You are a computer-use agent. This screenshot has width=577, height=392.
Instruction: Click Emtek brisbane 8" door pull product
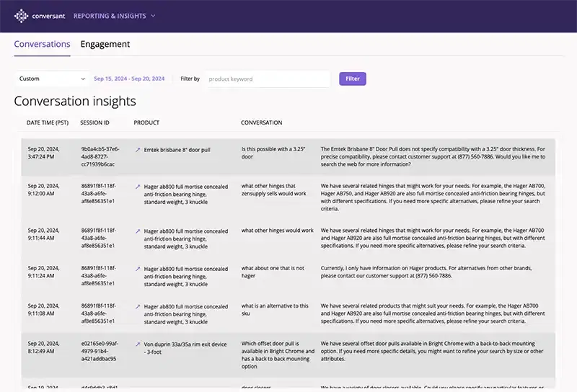pos(177,150)
